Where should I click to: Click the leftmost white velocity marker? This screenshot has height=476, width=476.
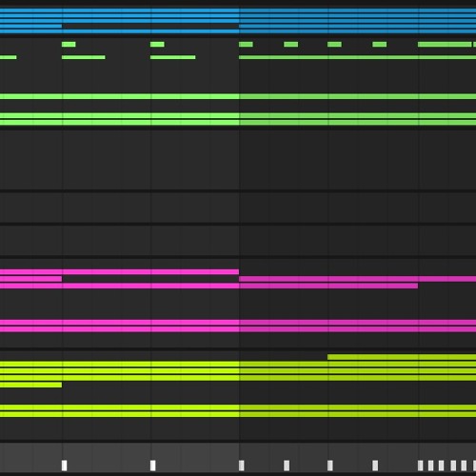[64, 466]
